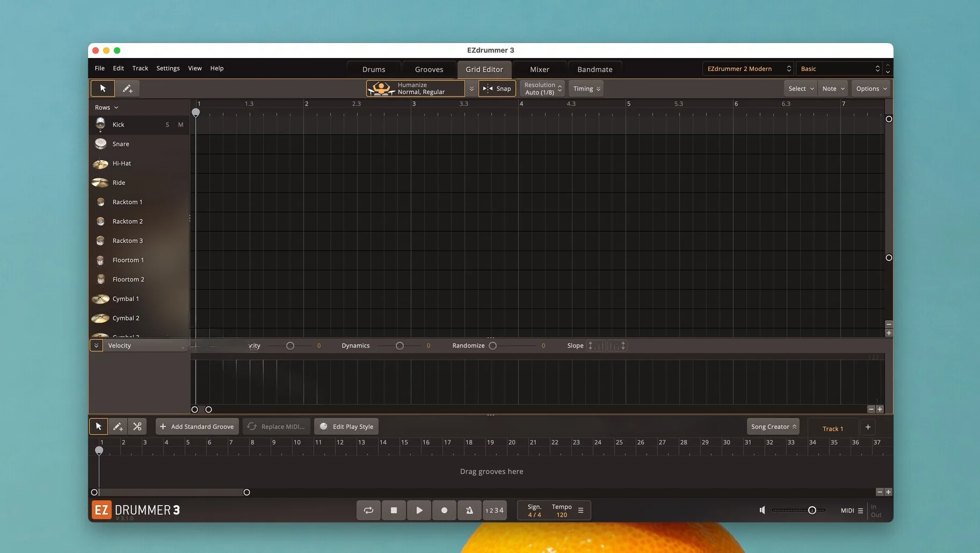This screenshot has height=553, width=980.
Task: Solo the Kick row
Action: click(168, 125)
